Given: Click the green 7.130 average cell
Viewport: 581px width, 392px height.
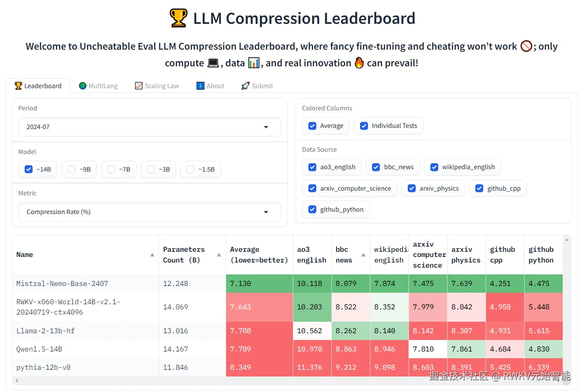Looking at the screenshot, I should point(260,284).
